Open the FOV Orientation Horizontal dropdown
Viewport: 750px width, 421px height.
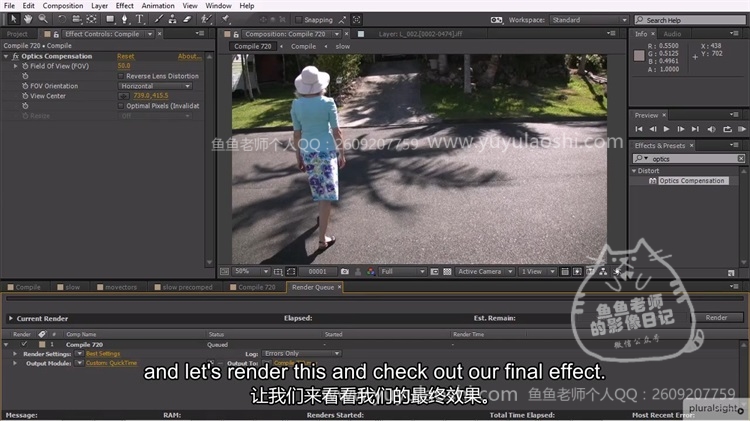pos(155,86)
